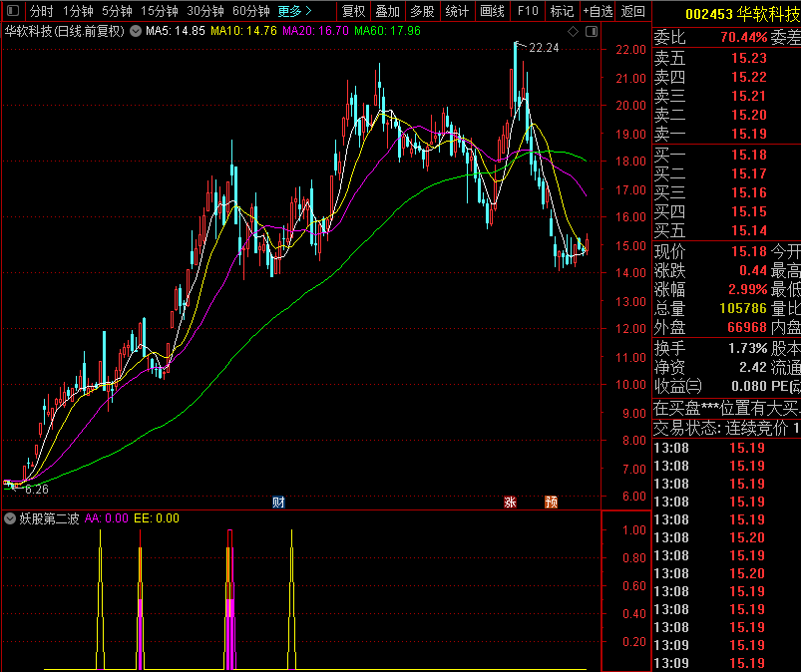Switch to the 分时 tab

coord(41,12)
